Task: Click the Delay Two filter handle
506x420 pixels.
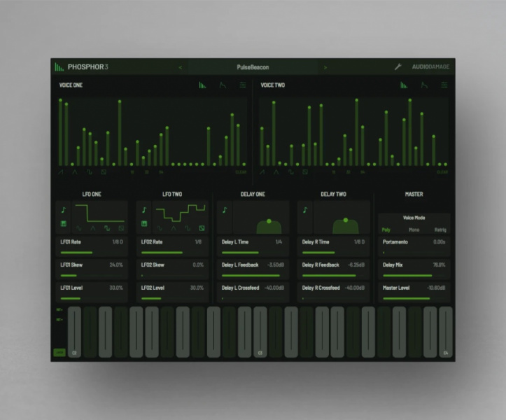Action: pyautogui.click(x=346, y=220)
